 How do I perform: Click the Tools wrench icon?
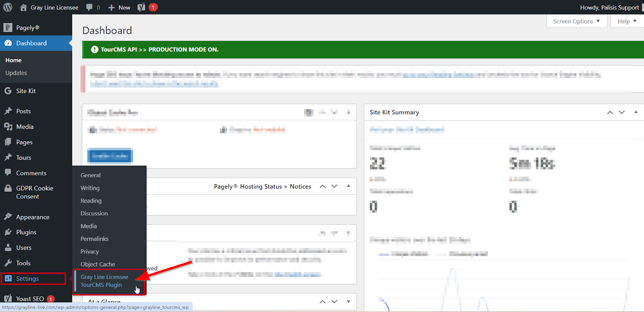[8, 263]
